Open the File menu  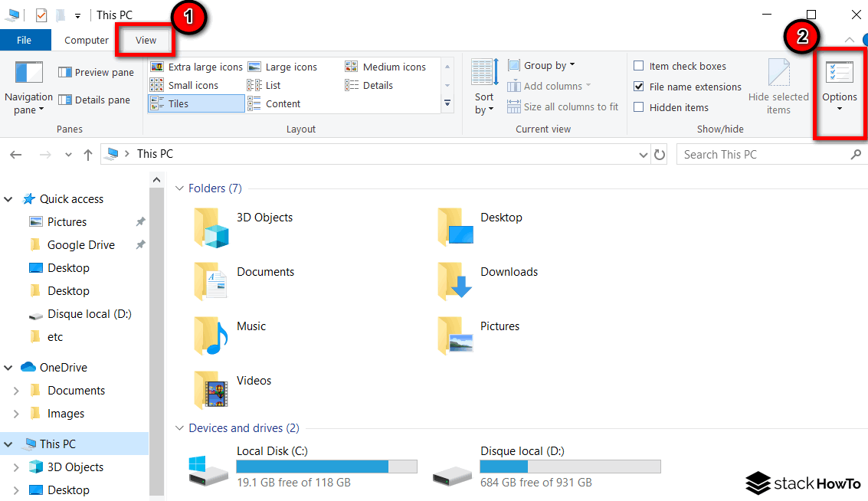click(25, 40)
